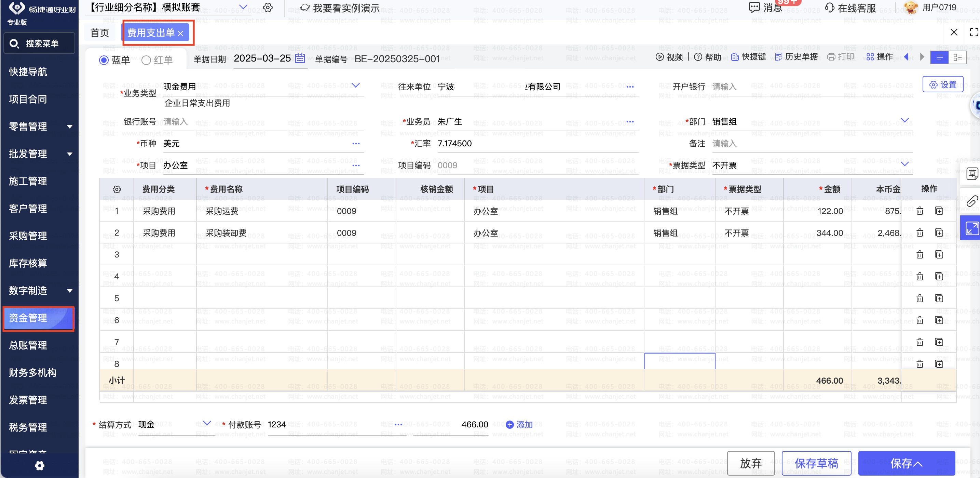This screenshot has height=478, width=980.
Task: Click the 备注 remarks input field
Action: (x=812, y=144)
